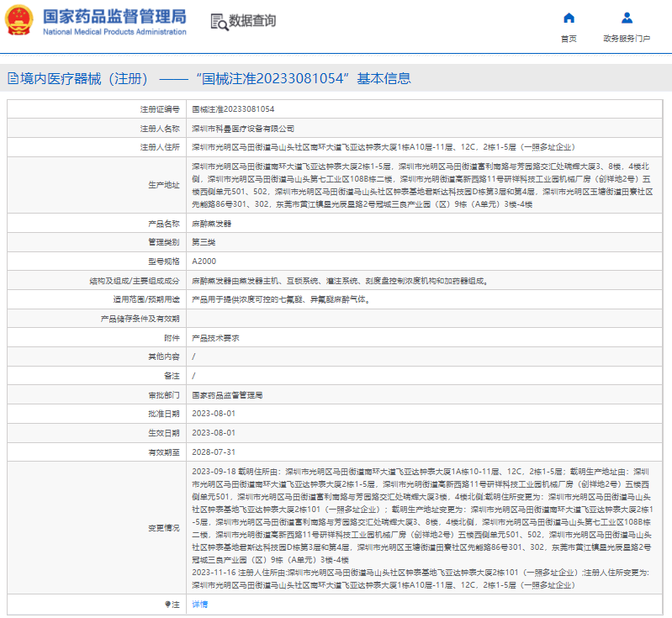The image size is (672, 618).
Task: Click the page title 基本信息 heading
Action: point(384,78)
